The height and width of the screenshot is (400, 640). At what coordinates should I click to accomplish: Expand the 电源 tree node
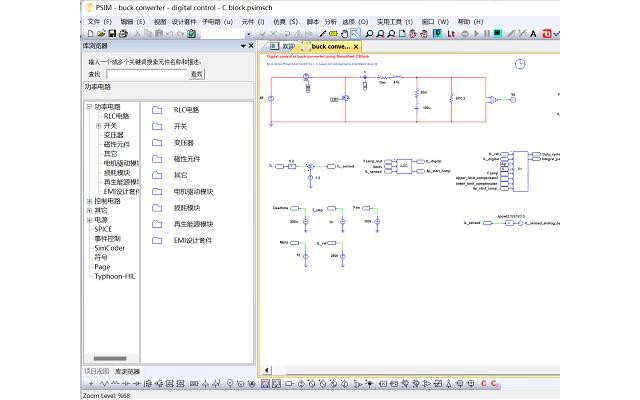(x=89, y=220)
